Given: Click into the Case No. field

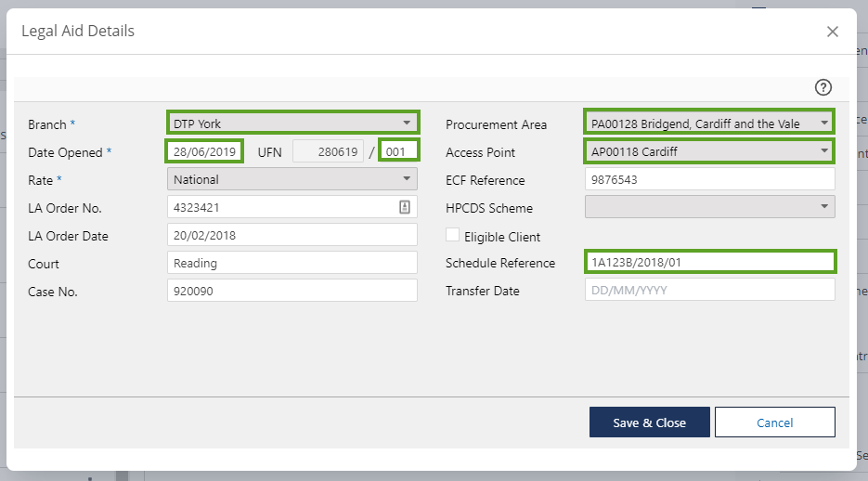Looking at the screenshot, I should 292,291.
